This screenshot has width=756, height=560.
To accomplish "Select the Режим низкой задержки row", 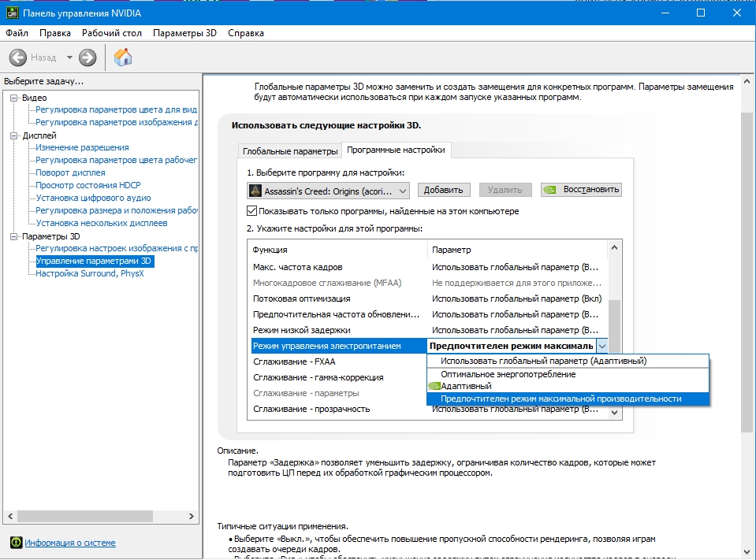I will (x=429, y=330).
